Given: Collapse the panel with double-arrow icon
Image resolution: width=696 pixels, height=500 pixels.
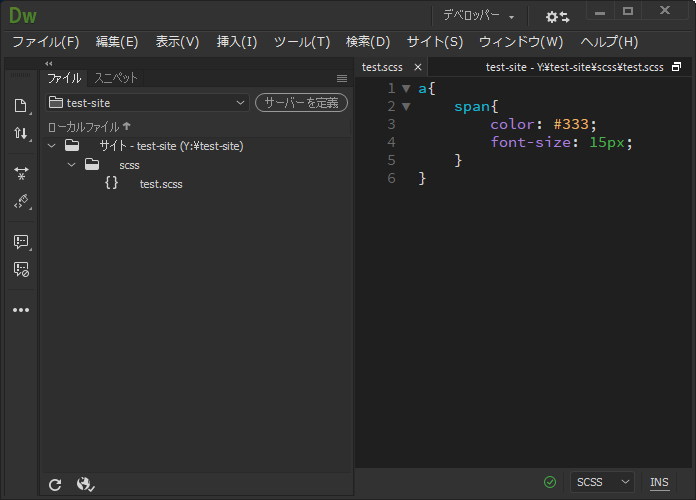Looking at the screenshot, I should [49, 64].
